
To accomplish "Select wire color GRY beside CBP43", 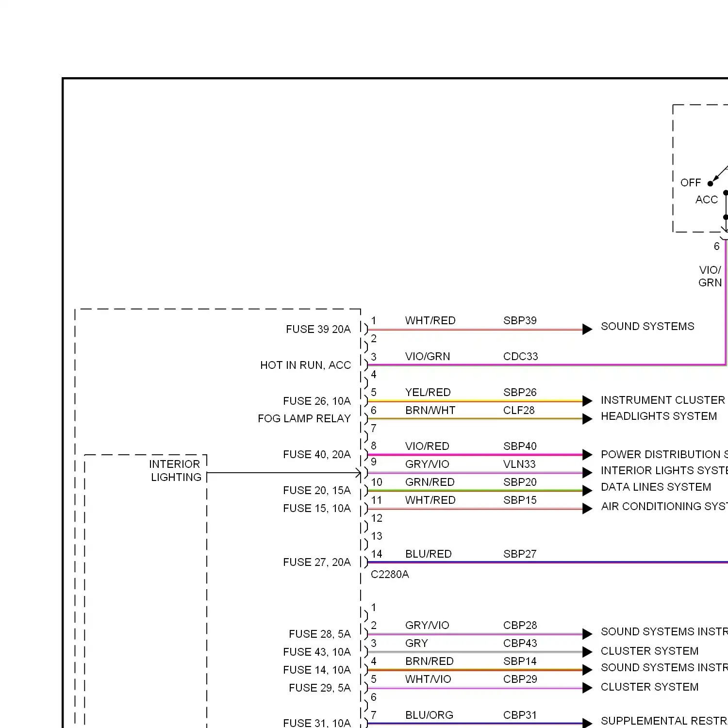I will tap(416, 643).
